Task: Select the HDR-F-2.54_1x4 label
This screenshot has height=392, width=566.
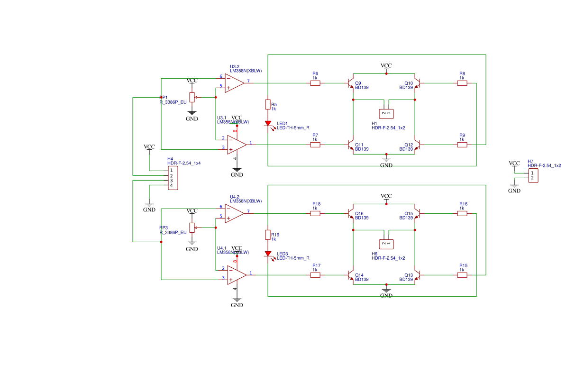Action: [x=184, y=163]
